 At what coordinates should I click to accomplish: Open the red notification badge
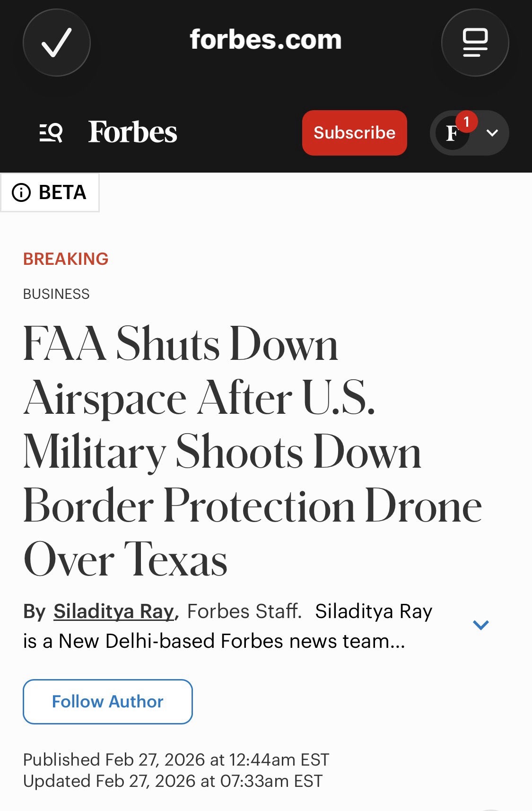point(466,122)
